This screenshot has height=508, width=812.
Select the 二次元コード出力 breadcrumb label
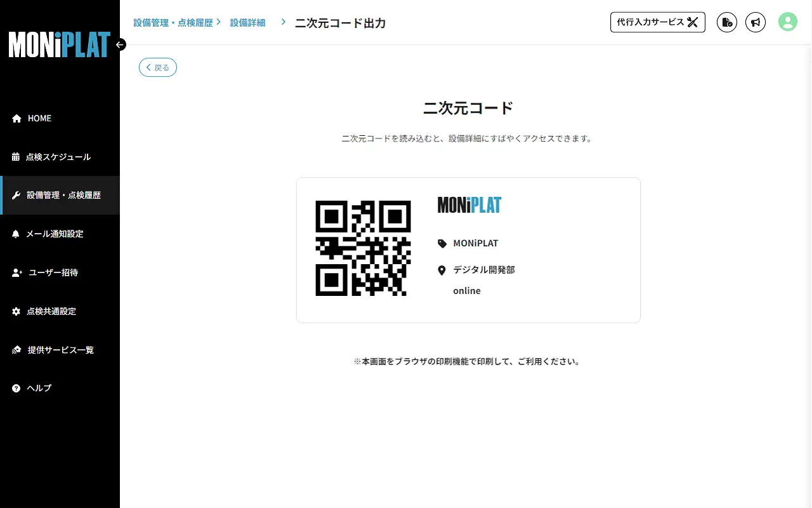pyautogui.click(x=340, y=23)
